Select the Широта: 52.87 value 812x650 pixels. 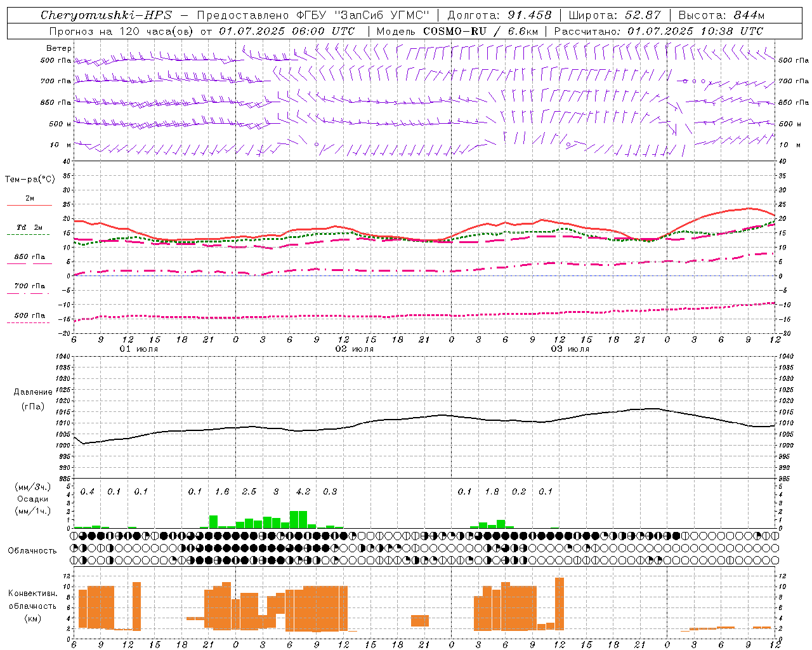[614, 15]
